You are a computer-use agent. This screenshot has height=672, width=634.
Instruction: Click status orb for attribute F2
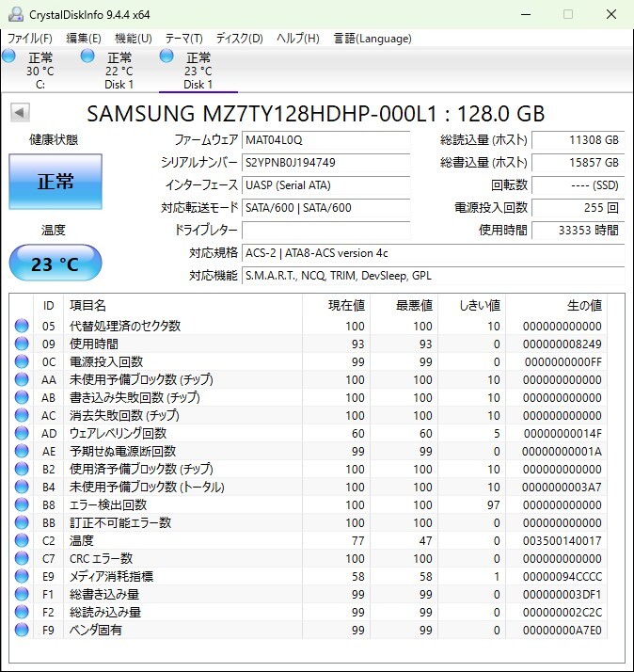point(22,612)
